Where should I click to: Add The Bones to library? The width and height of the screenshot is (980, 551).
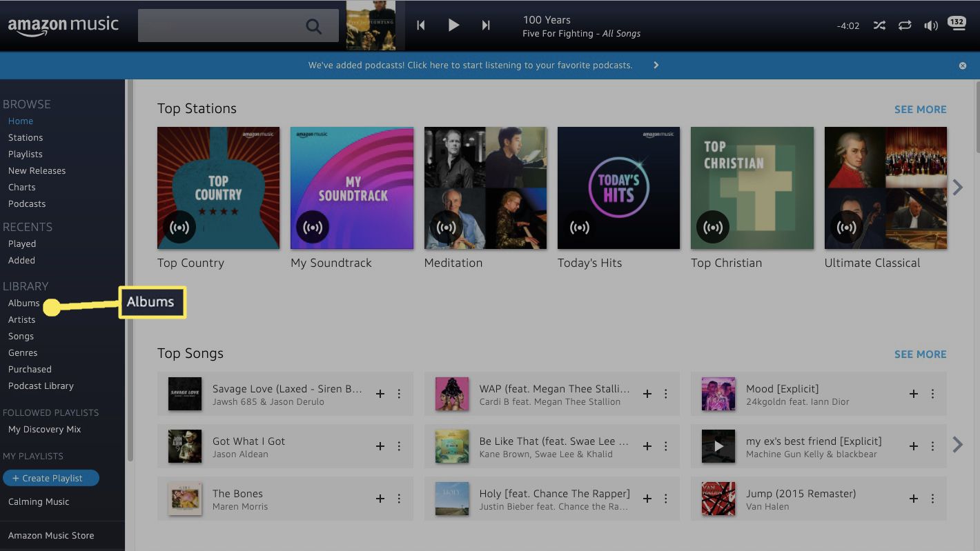(380, 499)
